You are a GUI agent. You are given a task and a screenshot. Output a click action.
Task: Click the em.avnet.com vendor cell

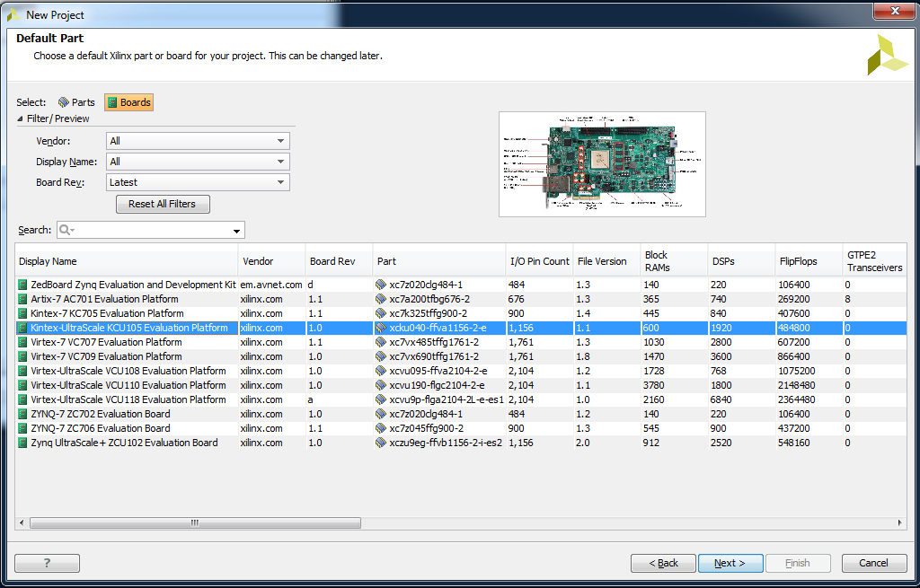pos(271,285)
